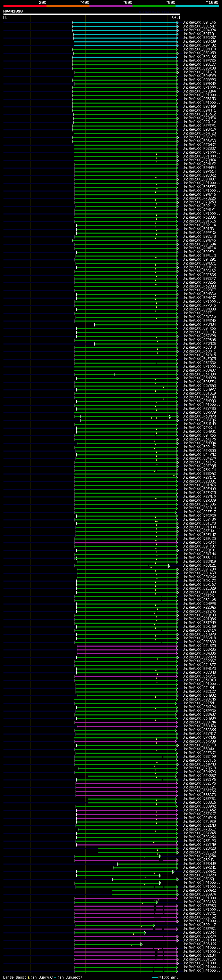Select UniRef100_A7QQ44 label
This screenshot has height=980, width=222.
(199, 91)
